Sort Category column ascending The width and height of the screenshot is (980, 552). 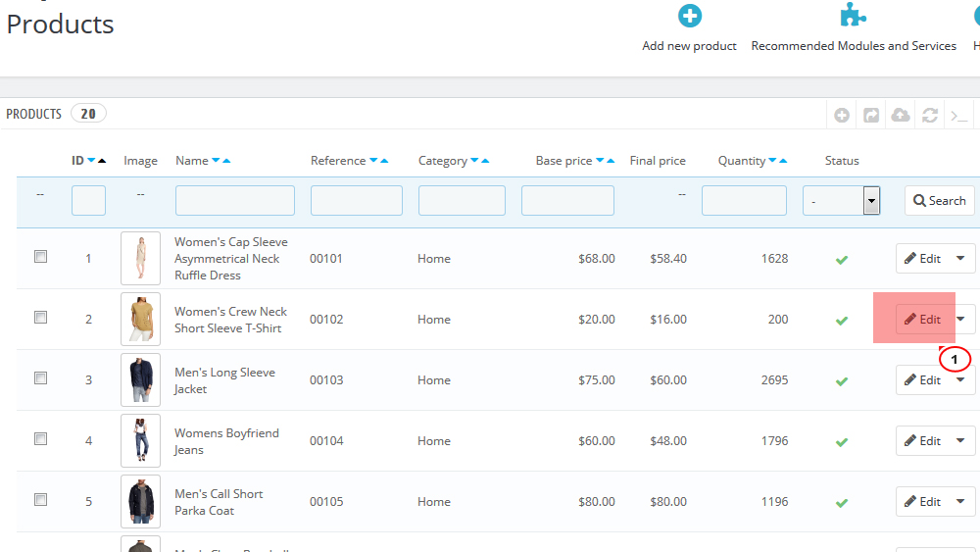pyautogui.click(x=485, y=161)
